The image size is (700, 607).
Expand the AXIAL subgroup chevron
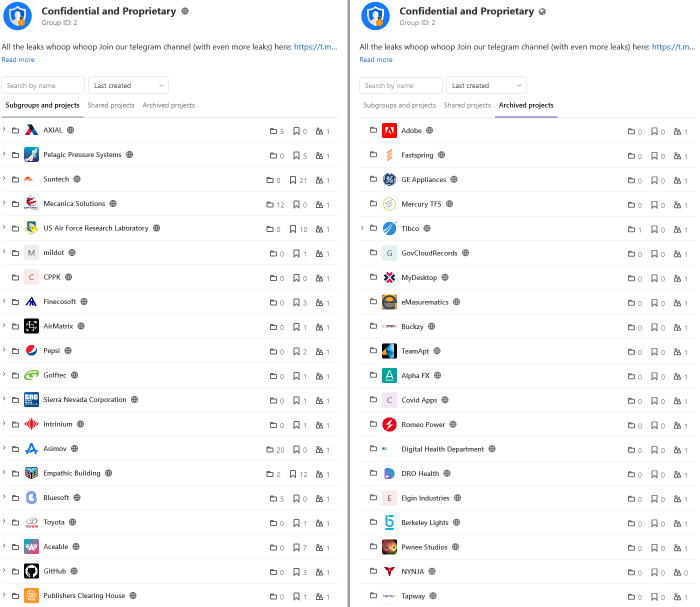coord(4,130)
